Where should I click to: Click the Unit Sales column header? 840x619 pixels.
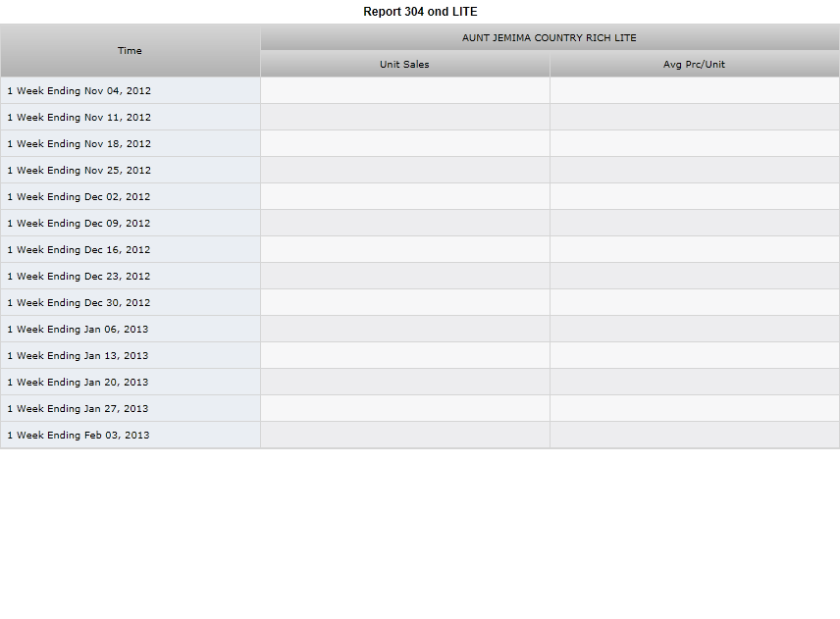(405, 64)
